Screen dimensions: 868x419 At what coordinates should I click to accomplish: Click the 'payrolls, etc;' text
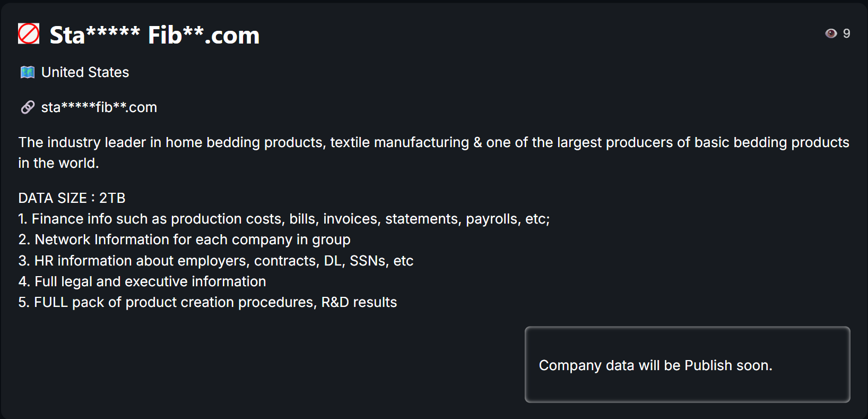508,219
